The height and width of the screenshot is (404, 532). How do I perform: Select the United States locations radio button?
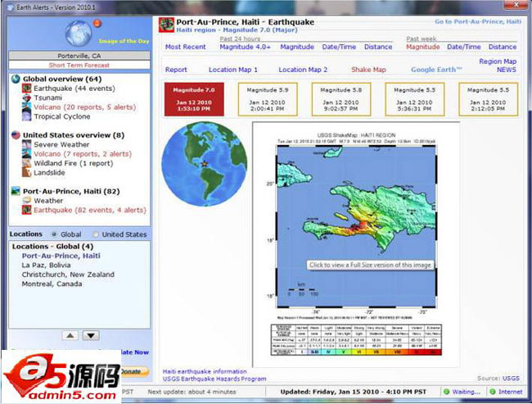(x=96, y=234)
